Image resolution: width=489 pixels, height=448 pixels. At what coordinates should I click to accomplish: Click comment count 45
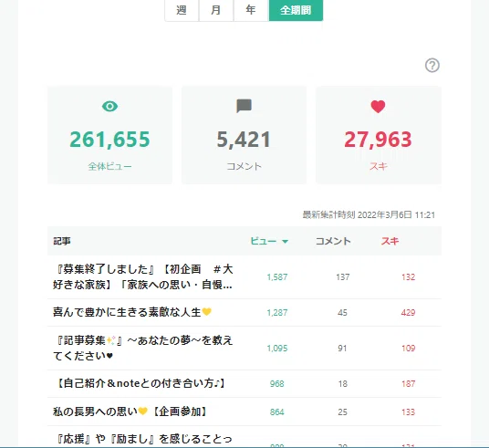342,313
